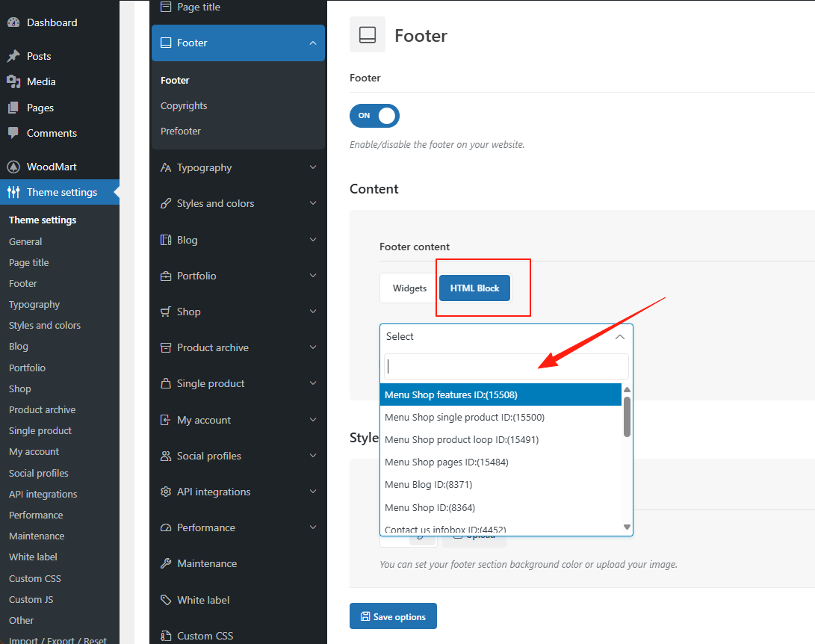
Task: Select HTML Block footer content option
Action: pos(474,288)
